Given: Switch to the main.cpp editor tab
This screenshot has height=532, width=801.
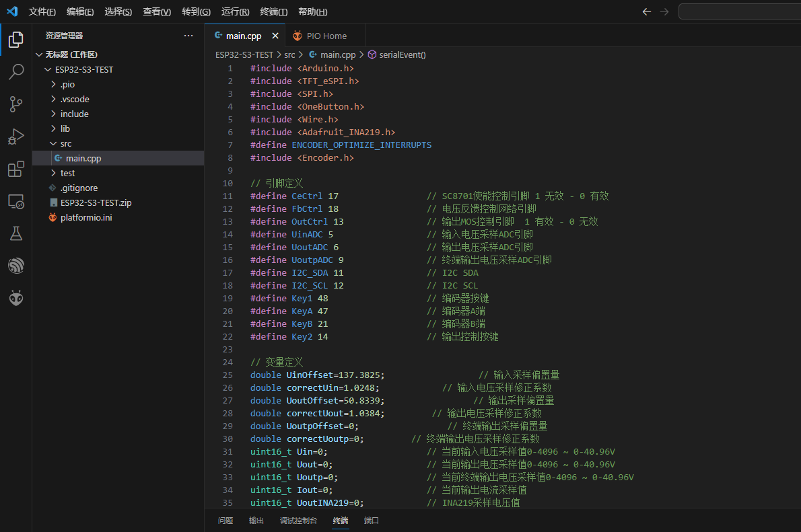Looking at the screenshot, I should click(x=244, y=36).
